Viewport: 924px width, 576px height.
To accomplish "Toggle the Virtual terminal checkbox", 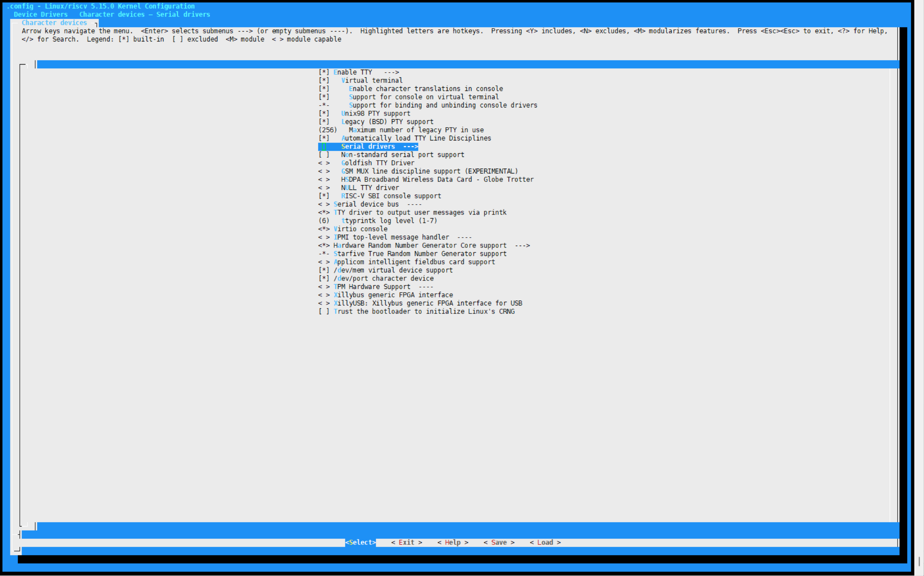I will pos(324,80).
